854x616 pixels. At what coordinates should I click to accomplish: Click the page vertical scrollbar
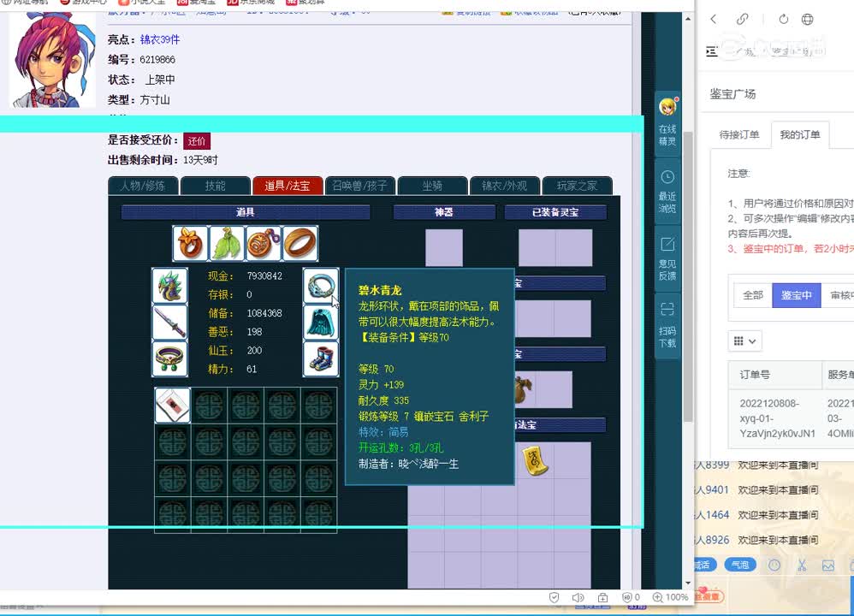688,275
